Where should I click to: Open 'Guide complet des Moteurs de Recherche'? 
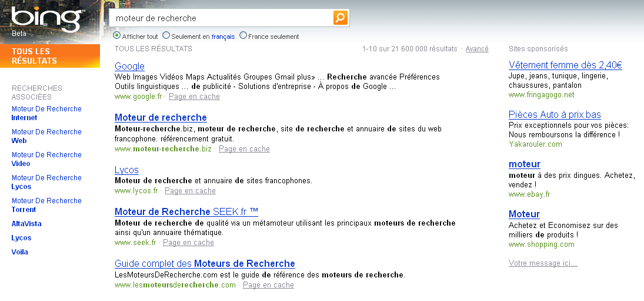(x=205, y=263)
